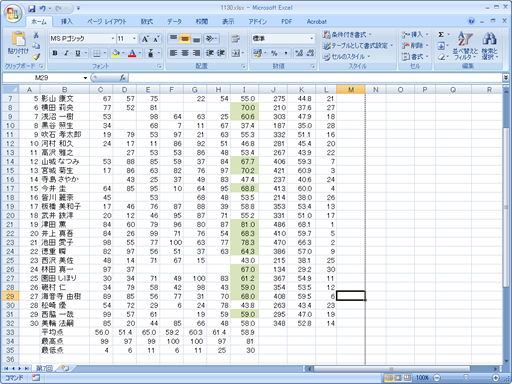Select column M header
512x384 pixels.
(x=351, y=90)
